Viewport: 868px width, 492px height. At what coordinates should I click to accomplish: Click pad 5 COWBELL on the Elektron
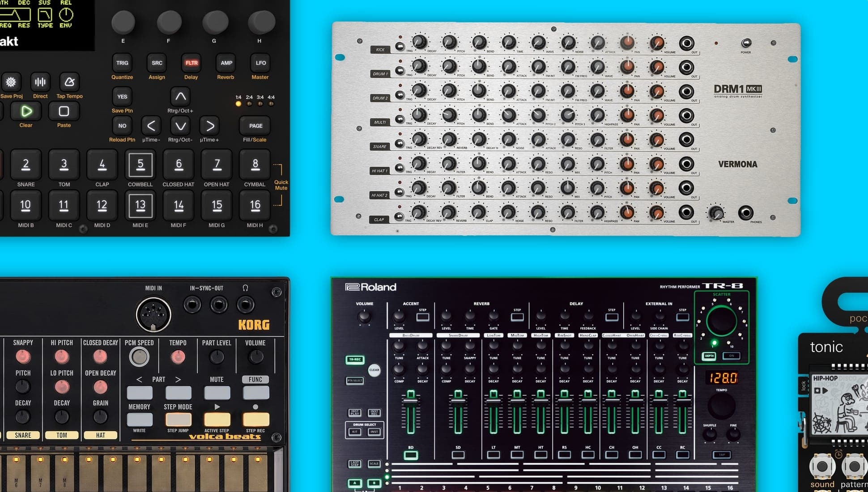pyautogui.click(x=140, y=164)
